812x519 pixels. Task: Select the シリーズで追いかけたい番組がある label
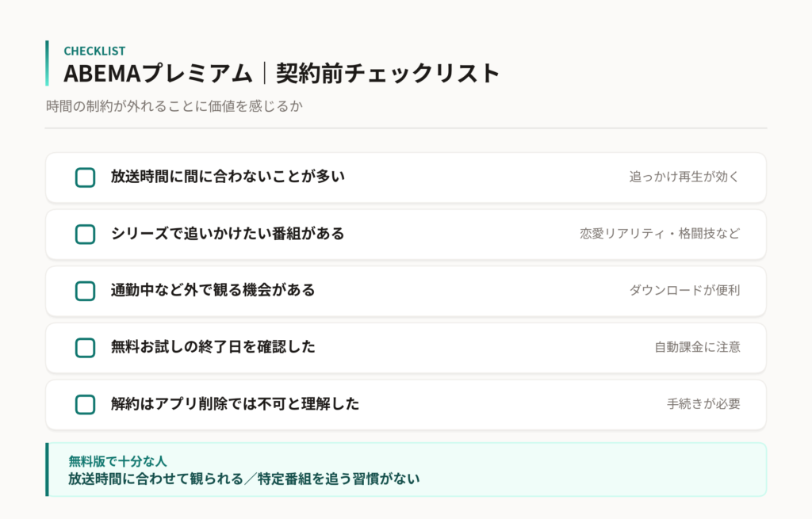click(x=228, y=234)
